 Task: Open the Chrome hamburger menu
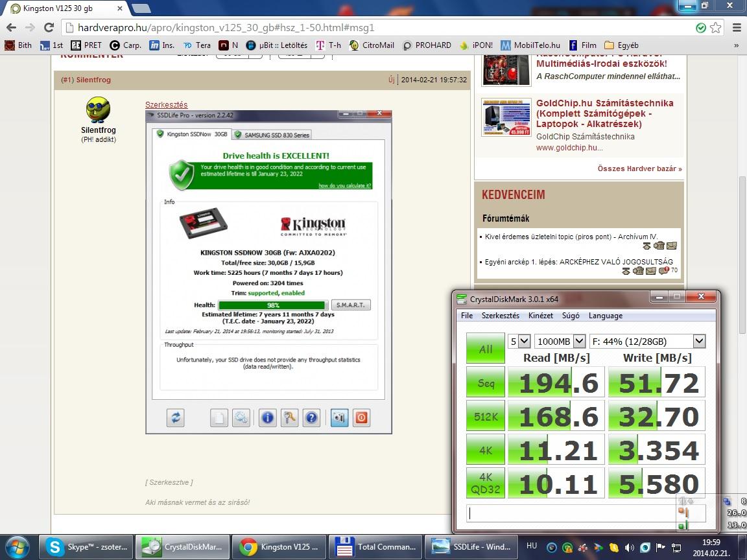point(737,28)
